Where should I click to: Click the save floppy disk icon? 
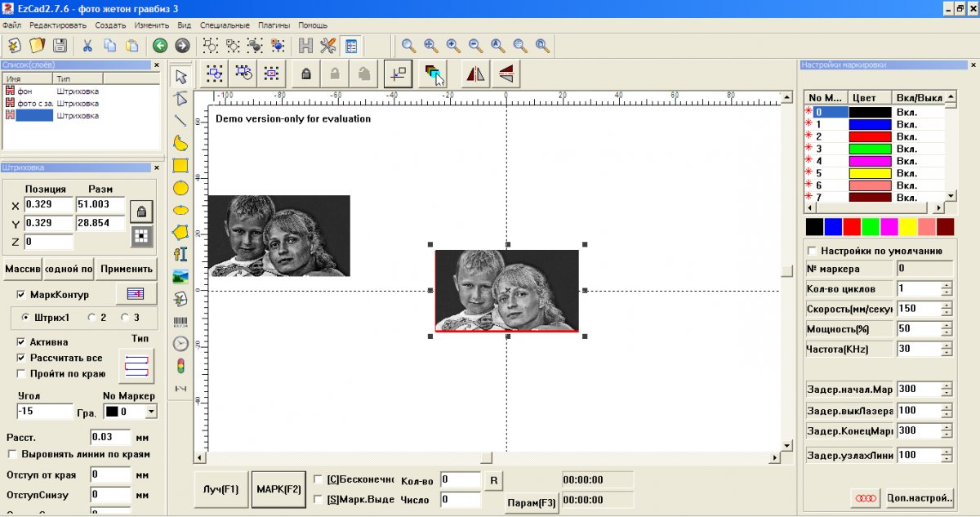60,46
